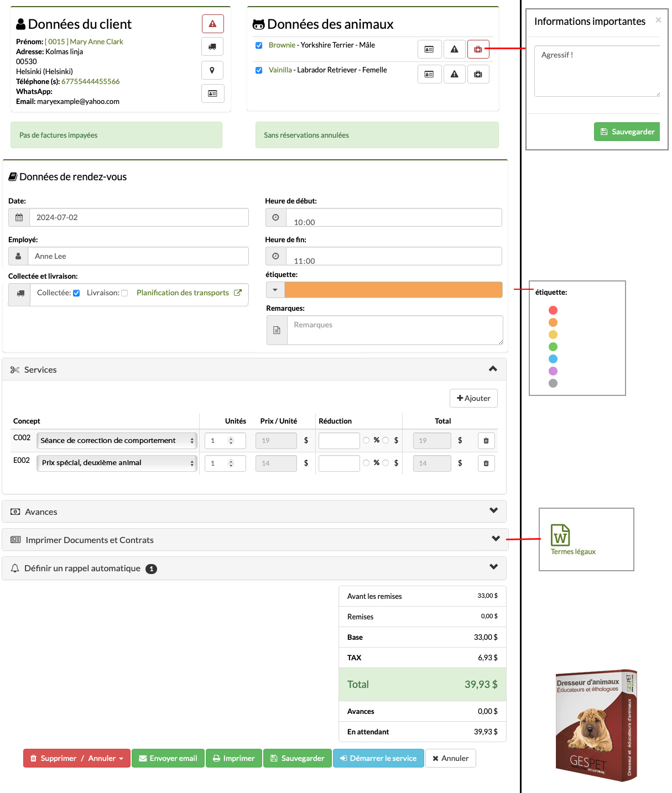
Task: Click the Remarques text field
Action: (x=395, y=330)
